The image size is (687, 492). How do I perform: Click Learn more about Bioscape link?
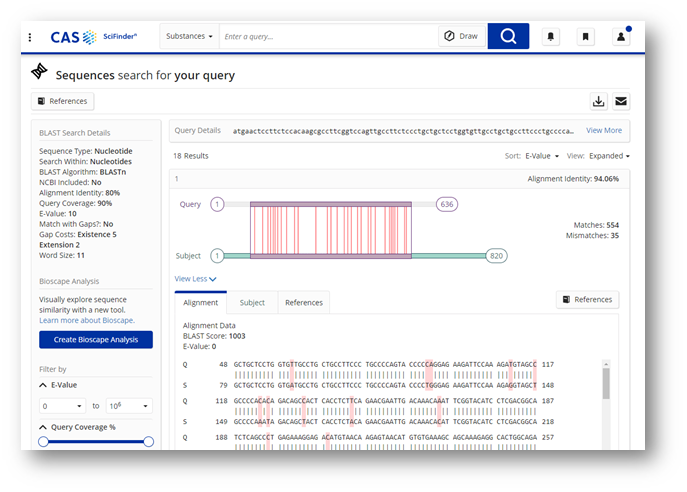(87, 320)
